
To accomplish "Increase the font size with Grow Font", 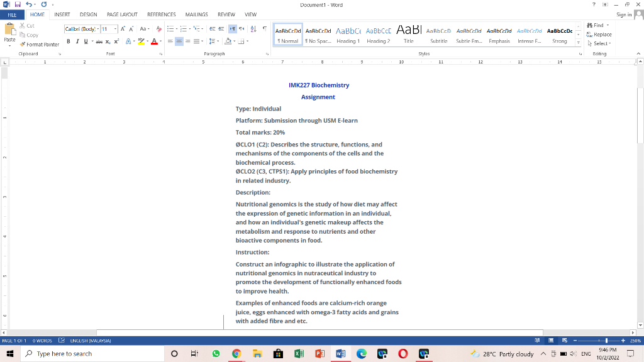I will tap(123, 29).
